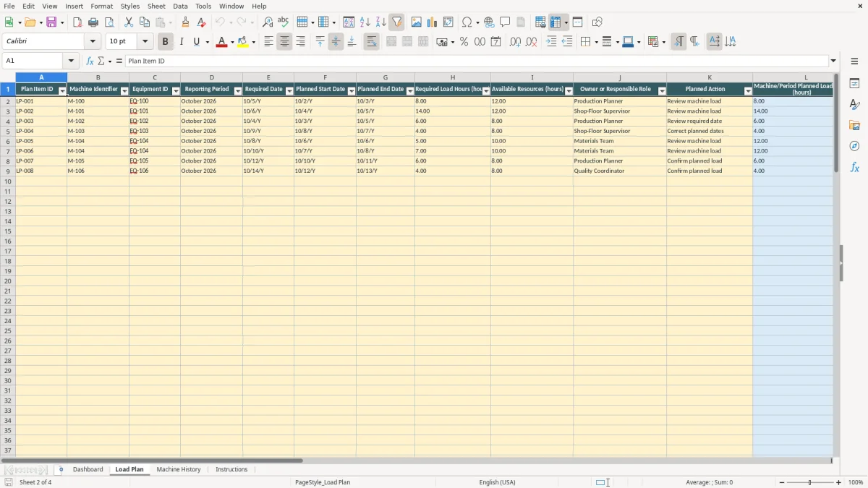Toggle Center Vertically alignment

pyautogui.click(x=336, y=42)
